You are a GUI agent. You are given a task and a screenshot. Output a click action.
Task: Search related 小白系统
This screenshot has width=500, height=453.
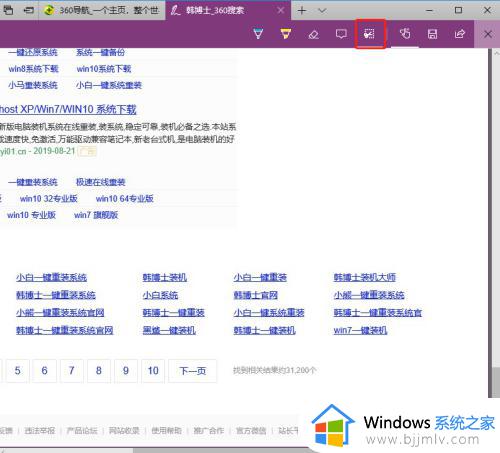[160, 295]
